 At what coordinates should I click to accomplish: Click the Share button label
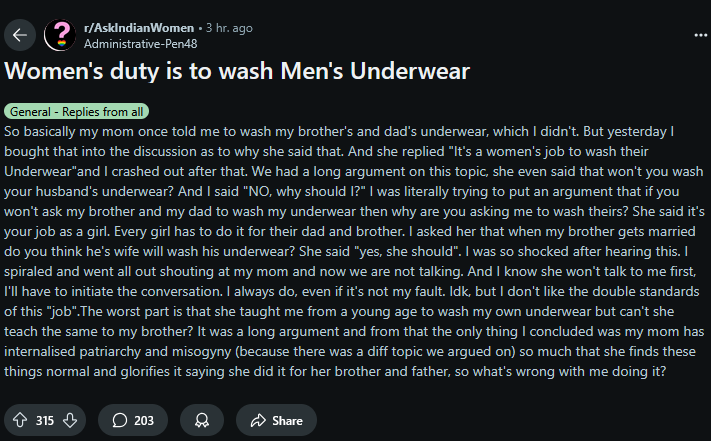[x=287, y=421]
